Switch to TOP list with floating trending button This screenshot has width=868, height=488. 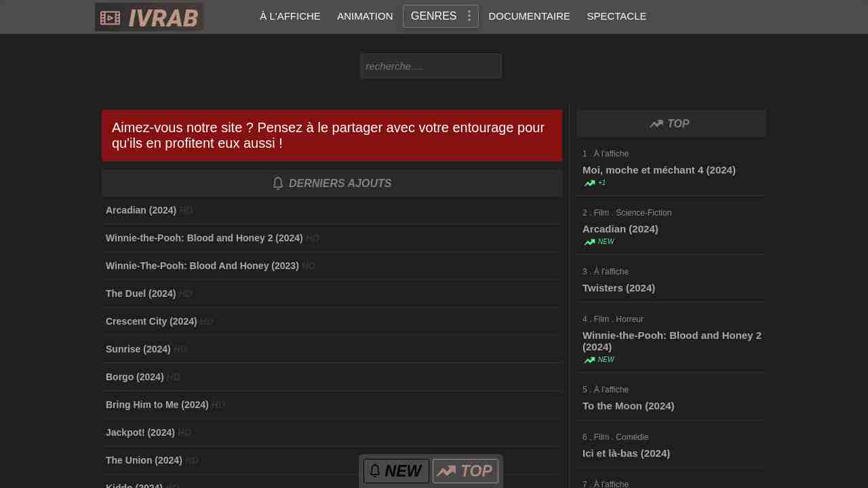pyautogui.click(x=465, y=471)
